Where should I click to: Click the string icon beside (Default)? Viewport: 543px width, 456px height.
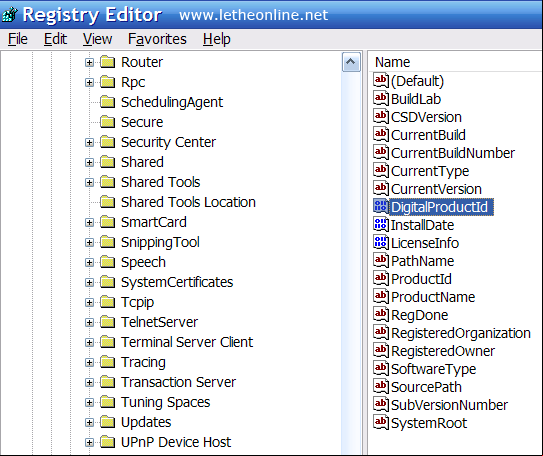pyautogui.click(x=381, y=81)
